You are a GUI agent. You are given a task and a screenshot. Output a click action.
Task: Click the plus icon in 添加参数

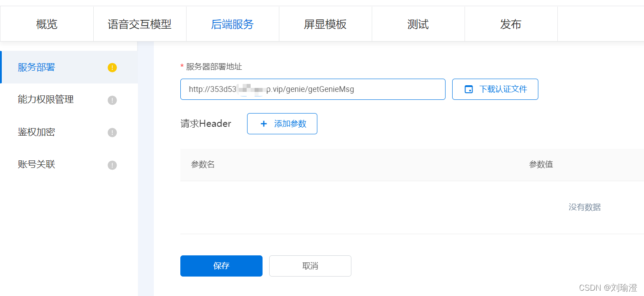[264, 124]
